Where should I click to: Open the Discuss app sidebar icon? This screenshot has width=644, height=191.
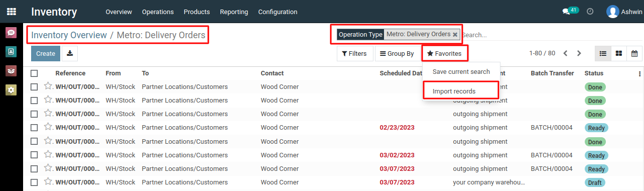[11, 33]
